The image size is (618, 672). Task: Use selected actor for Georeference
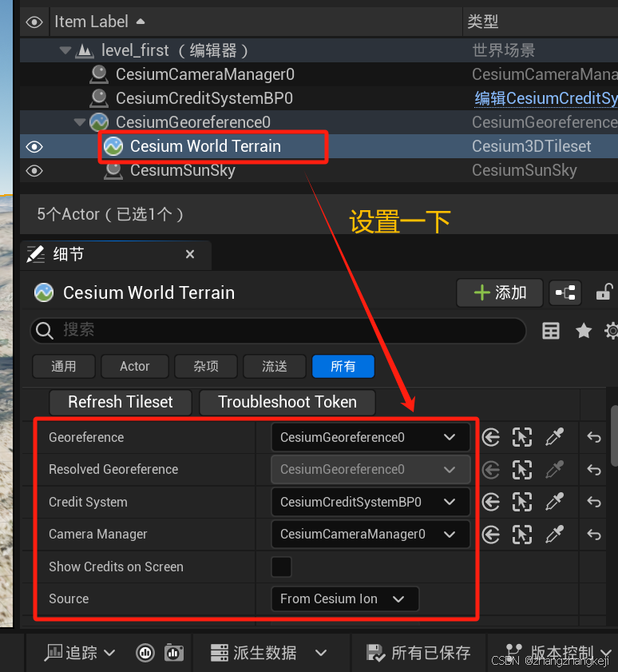[x=491, y=438]
